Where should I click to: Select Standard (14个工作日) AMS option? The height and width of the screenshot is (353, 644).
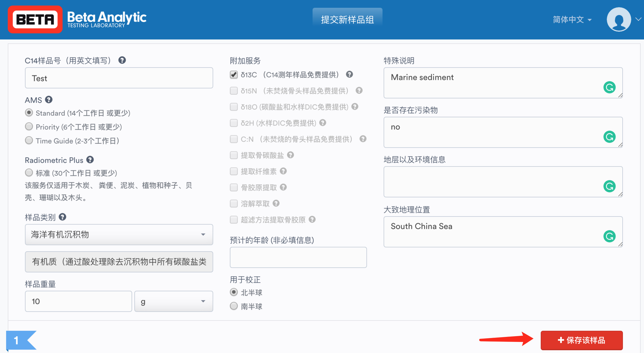pos(29,113)
